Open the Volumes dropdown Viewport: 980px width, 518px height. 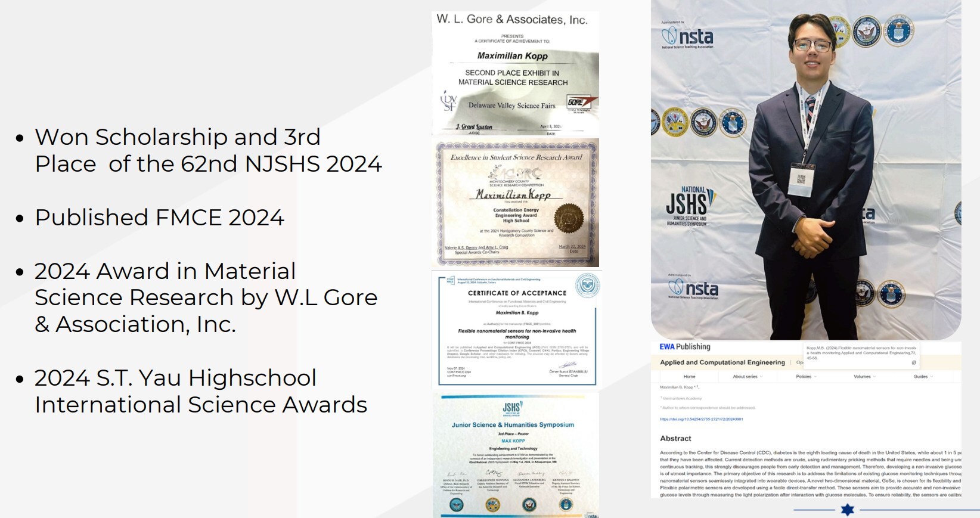[x=864, y=377]
